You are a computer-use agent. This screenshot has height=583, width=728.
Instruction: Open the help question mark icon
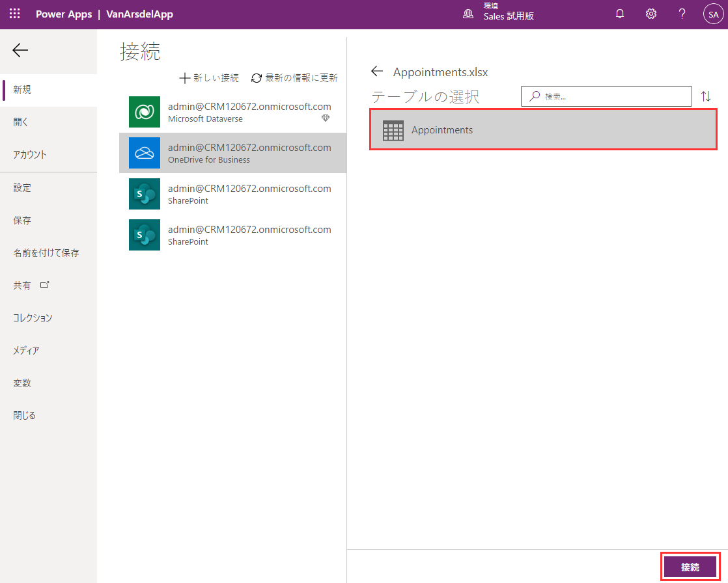(x=682, y=14)
